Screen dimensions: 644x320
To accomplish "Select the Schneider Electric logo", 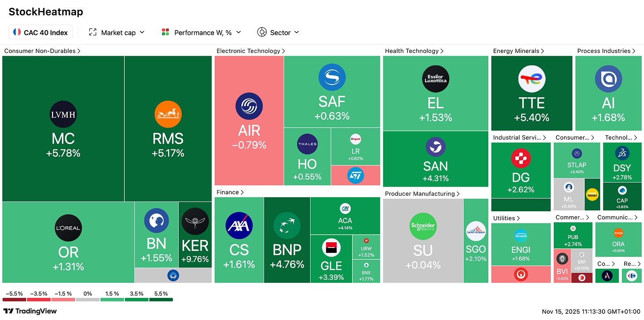I will click(x=423, y=226).
